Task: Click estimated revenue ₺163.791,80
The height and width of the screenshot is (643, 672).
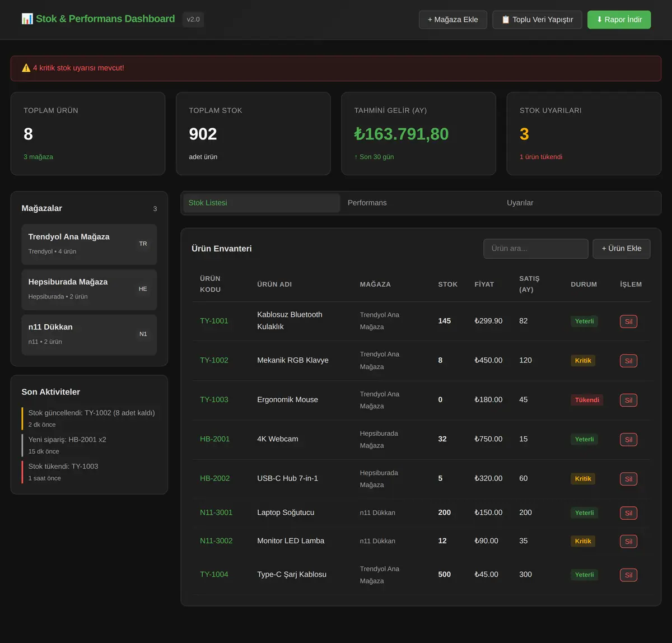Action: pyautogui.click(x=402, y=134)
